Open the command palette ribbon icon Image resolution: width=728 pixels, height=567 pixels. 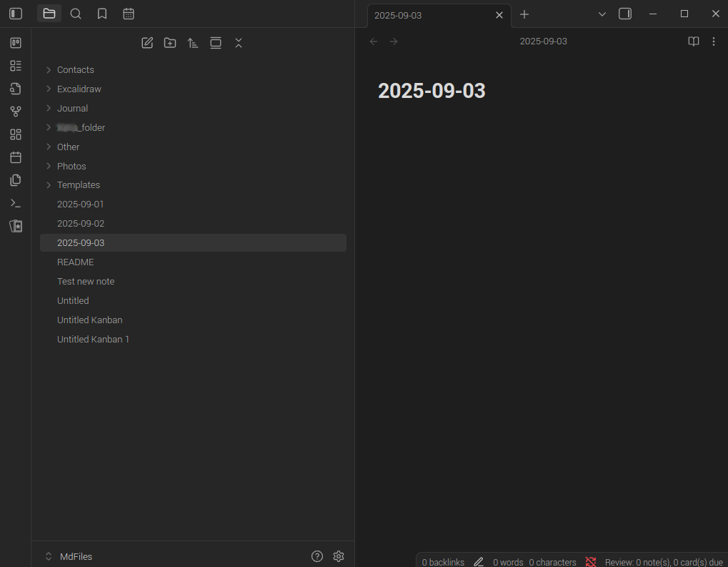pyautogui.click(x=16, y=203)
